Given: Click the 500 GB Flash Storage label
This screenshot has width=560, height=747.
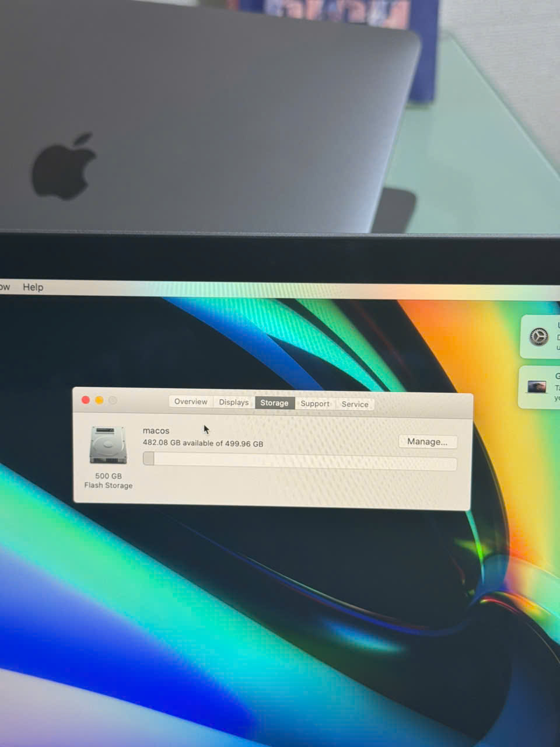Looking at the screenshot, I should 108,480.
